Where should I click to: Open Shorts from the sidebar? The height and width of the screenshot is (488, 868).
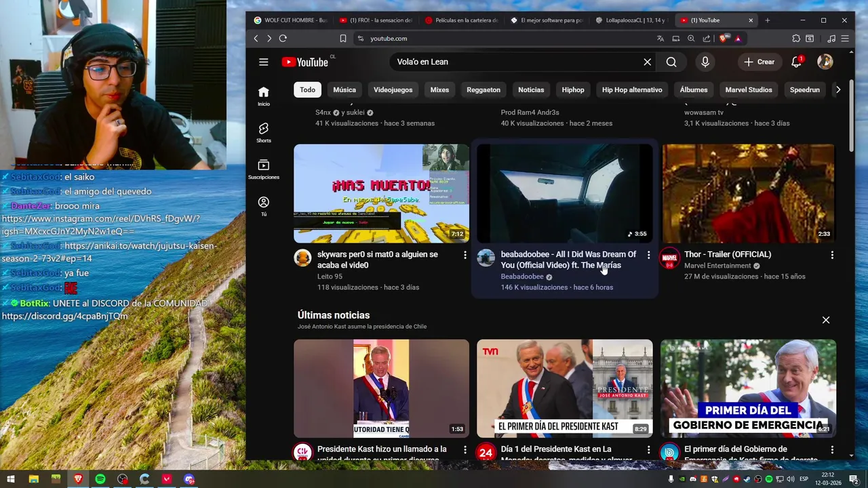tap(264, 133)
